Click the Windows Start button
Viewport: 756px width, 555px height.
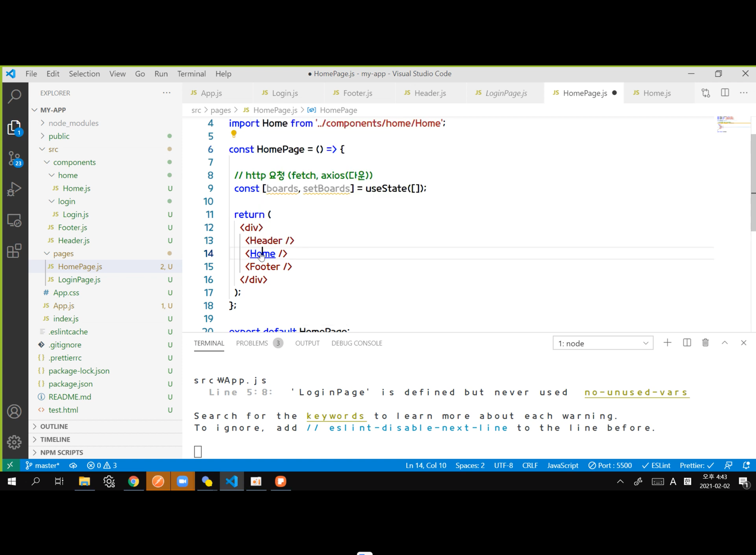12,481
